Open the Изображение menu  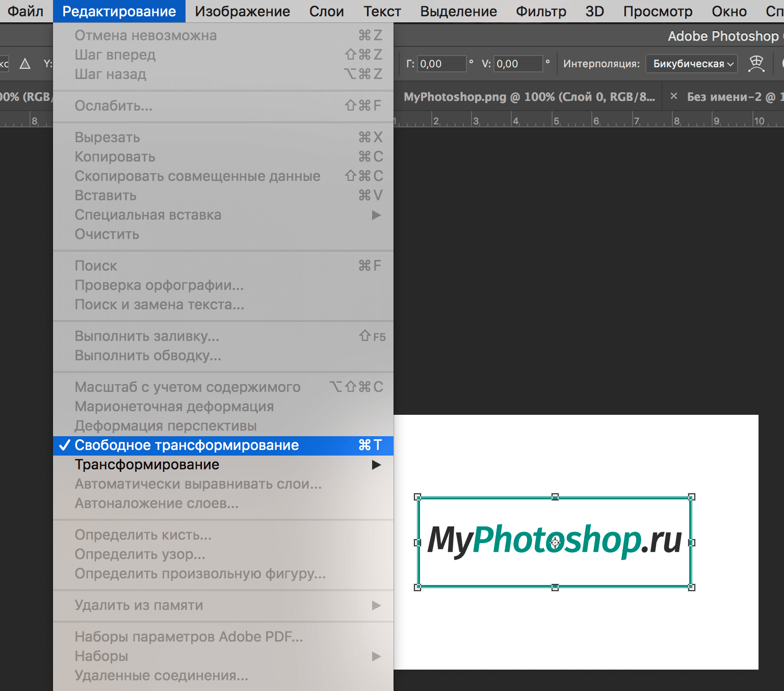(x=242, y=11)
